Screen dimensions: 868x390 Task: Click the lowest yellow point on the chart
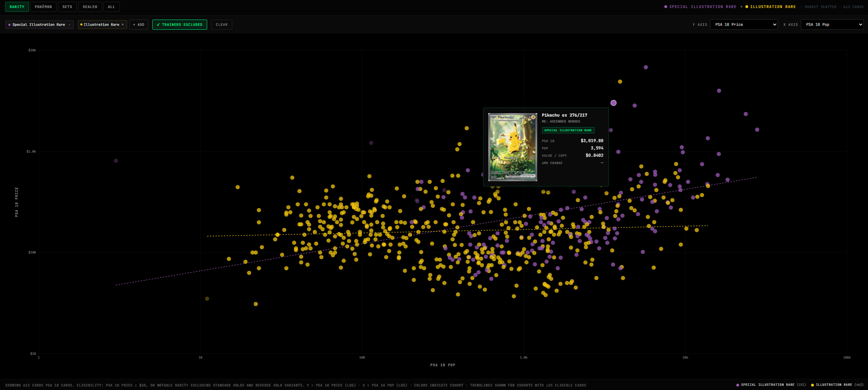point(256,304)
